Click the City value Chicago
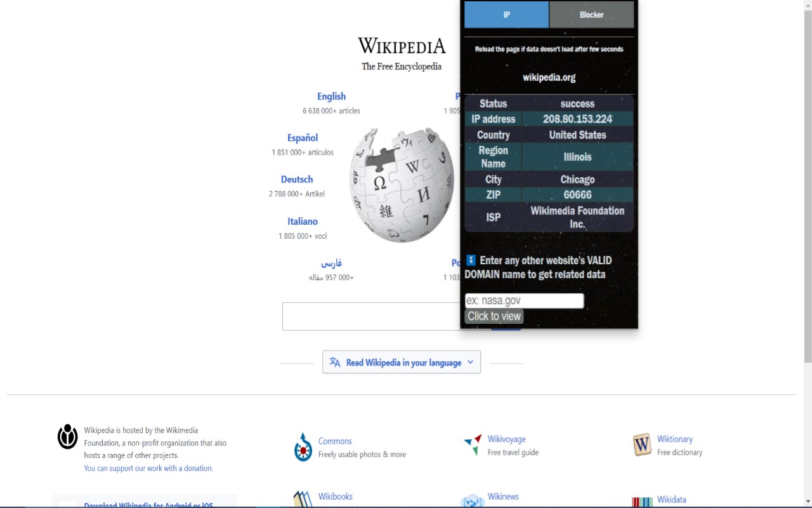This screenshot has height=508, width=812. [x=577, y=180]
